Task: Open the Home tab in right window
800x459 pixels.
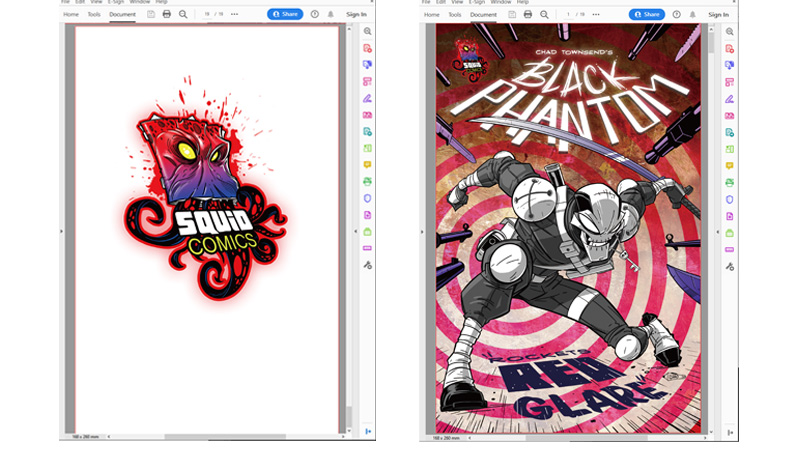Action: [x=432, y=15]
